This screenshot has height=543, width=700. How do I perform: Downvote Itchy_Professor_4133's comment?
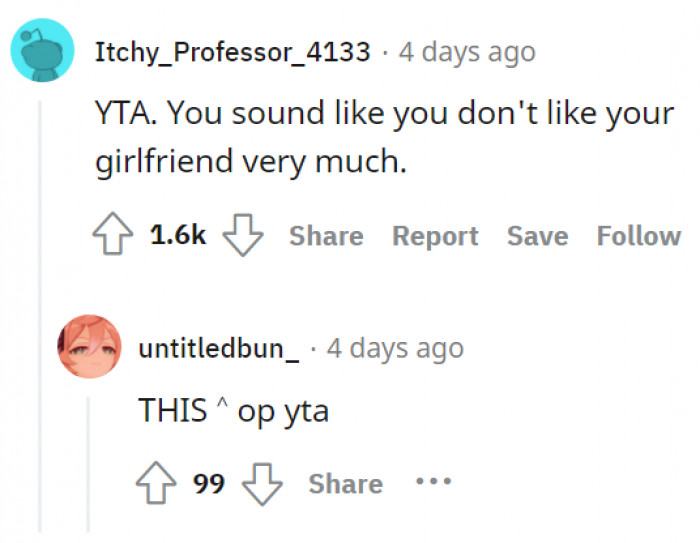240,236
